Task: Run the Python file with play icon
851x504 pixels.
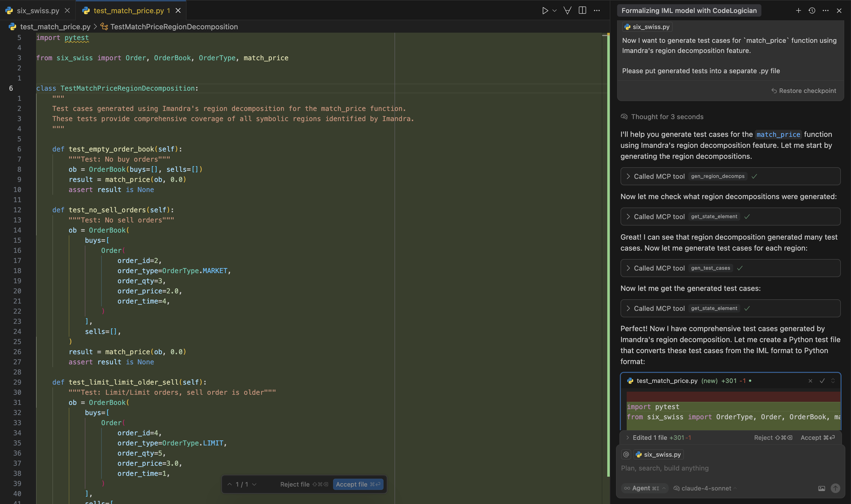Action: point(545,10)
